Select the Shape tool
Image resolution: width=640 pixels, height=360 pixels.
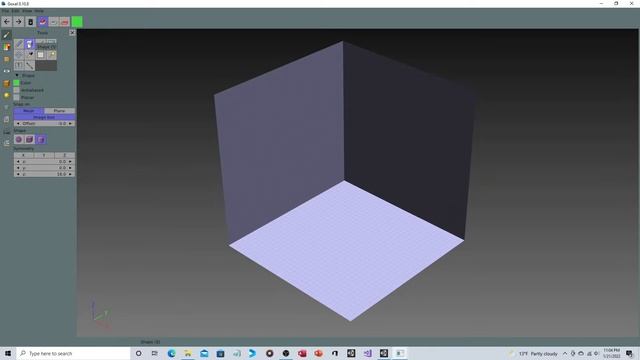[29, 44]
